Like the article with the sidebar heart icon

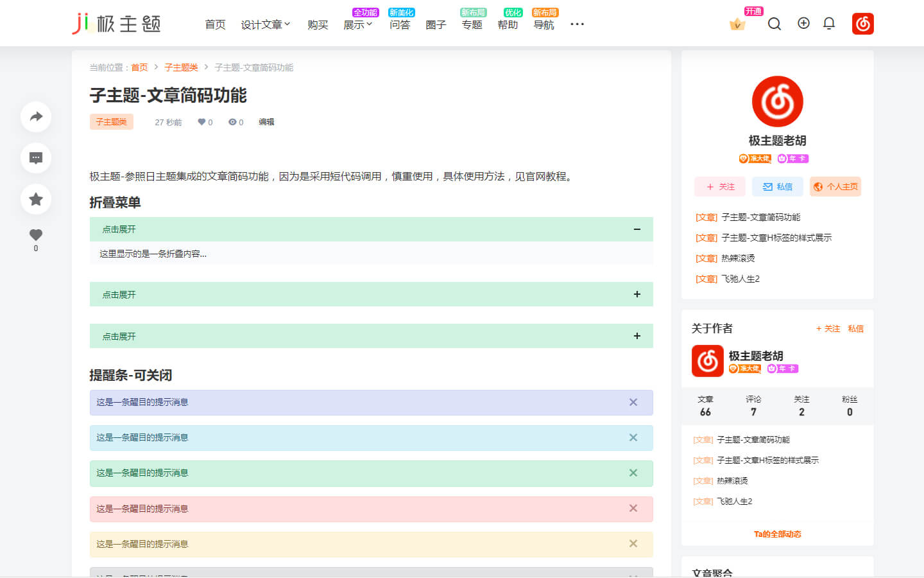click(x=36, y=235)
